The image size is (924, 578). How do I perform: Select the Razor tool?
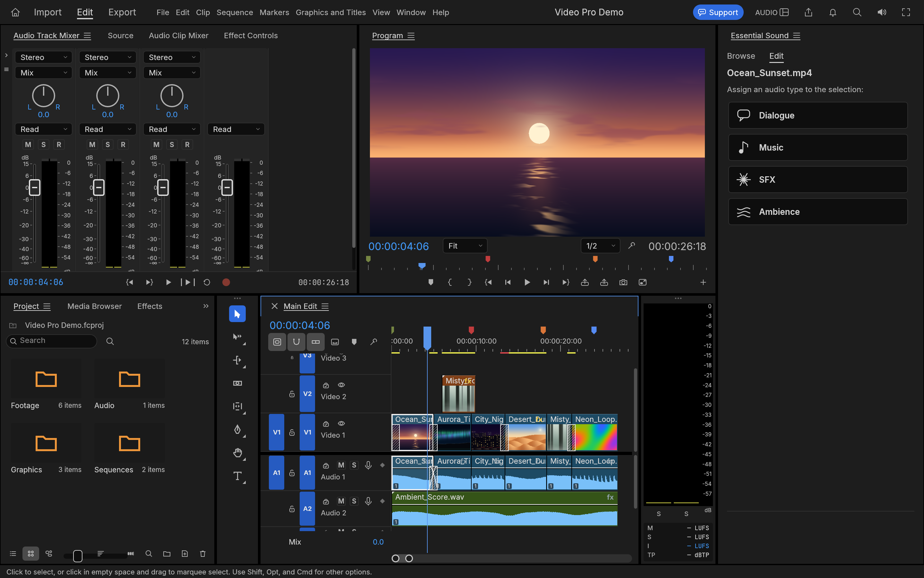point(237,383)
